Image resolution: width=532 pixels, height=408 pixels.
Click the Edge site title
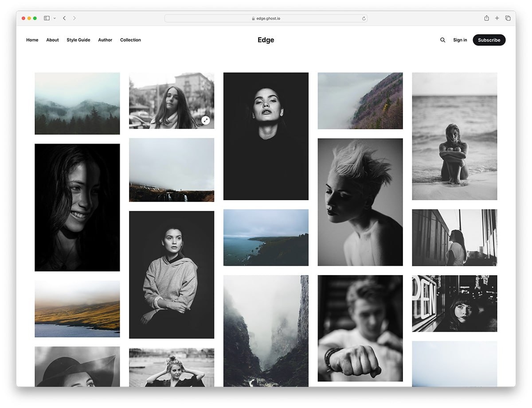tap(266, 39)
